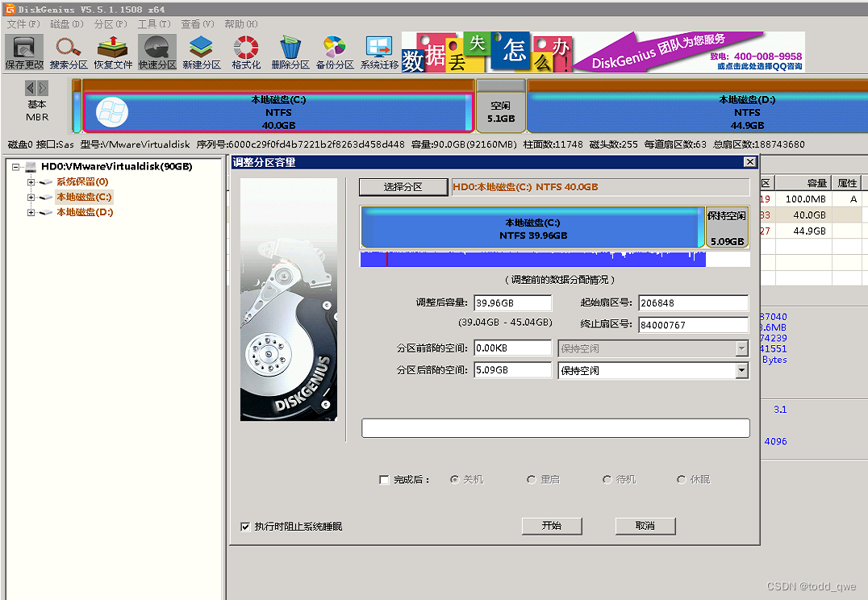This screenshot has width=868, height=600.
Task: Open the 工具(T) menu
Action: pos(154,24)
